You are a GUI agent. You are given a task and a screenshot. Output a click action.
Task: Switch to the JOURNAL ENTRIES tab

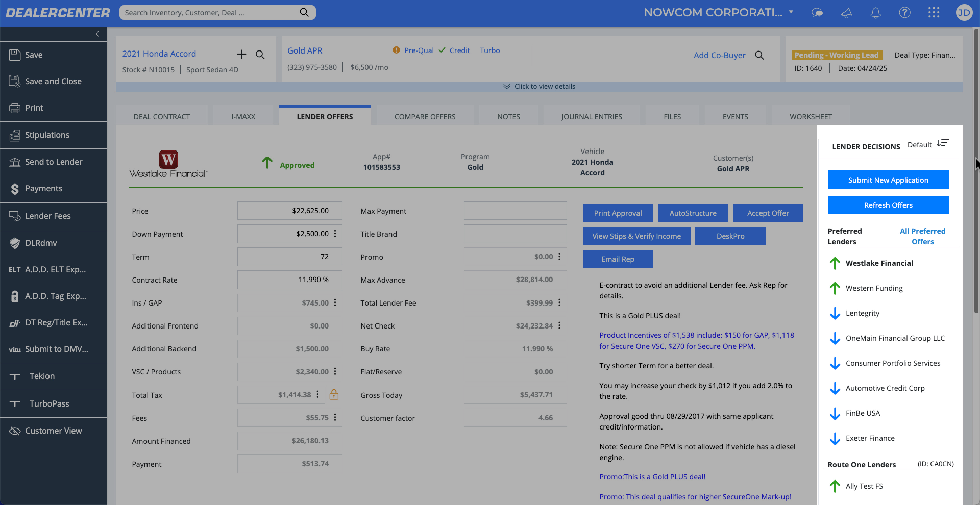(592, 116)
